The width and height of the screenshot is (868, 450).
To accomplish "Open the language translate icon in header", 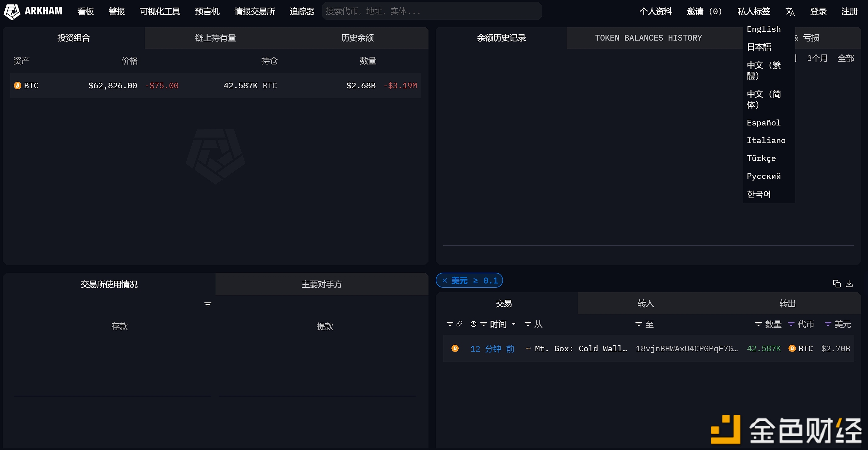I will 790,12.
